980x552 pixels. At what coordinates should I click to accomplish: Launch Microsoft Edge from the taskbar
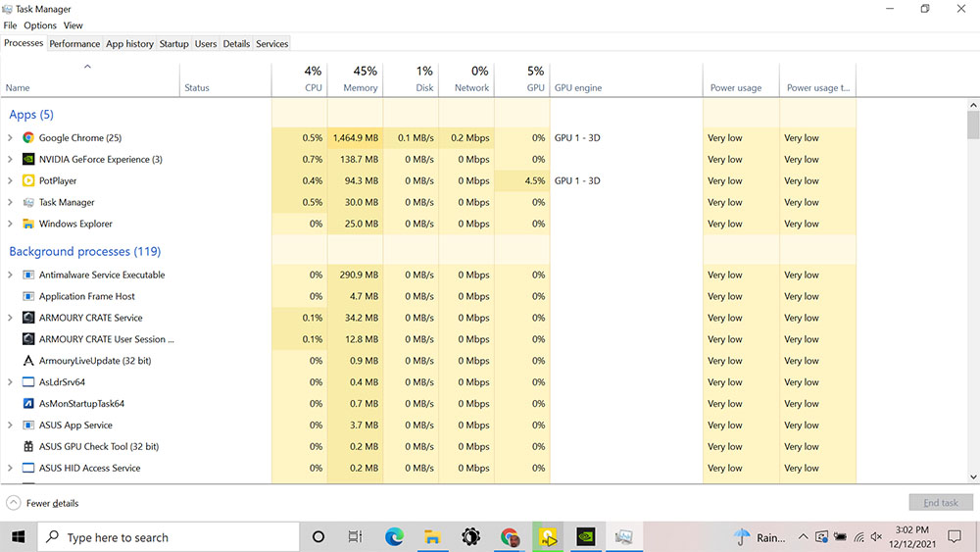point(394,537)
